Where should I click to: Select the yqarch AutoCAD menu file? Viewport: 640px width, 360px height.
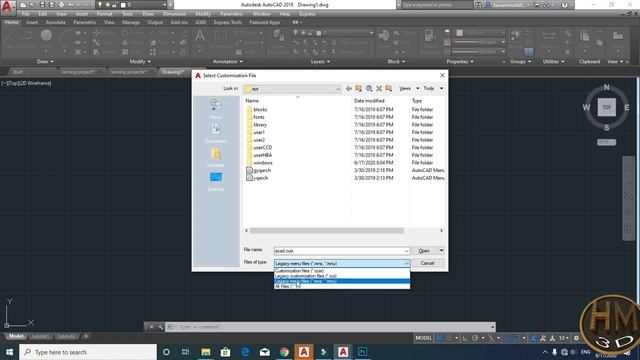pyautogui.click(x=258, y=178)
